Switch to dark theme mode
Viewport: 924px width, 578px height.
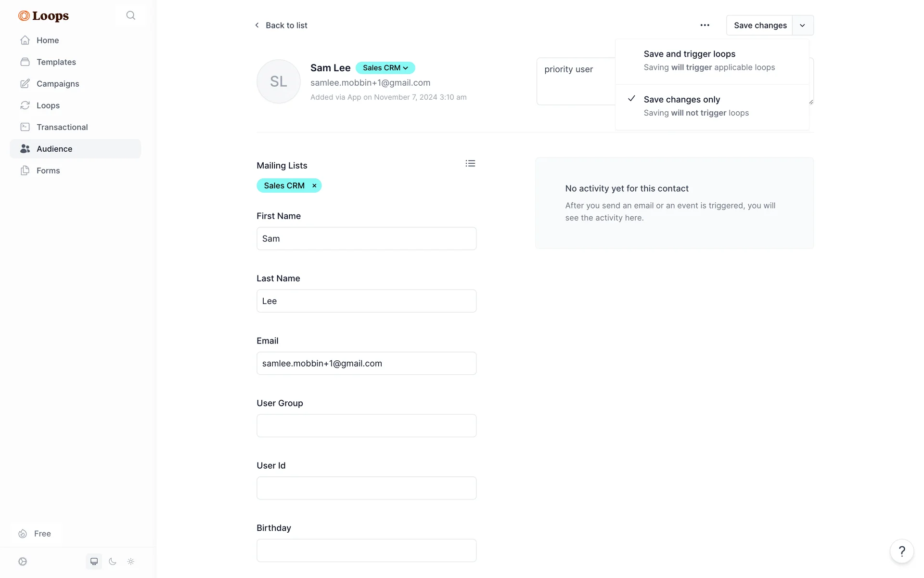(113, 562)
